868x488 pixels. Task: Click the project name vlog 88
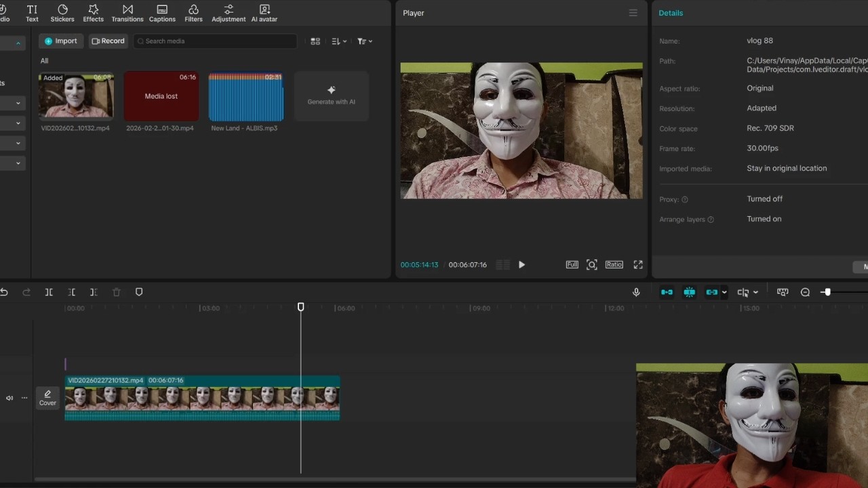pos(759,41)
